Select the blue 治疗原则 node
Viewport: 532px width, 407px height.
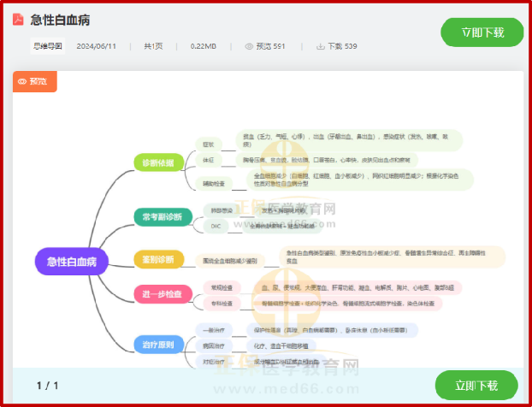(x=158, y=345)
